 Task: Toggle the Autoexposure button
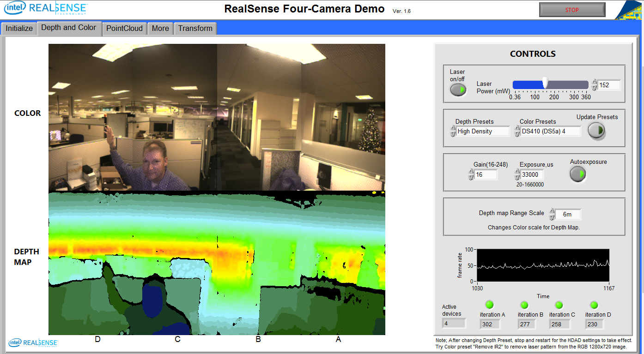578,174
